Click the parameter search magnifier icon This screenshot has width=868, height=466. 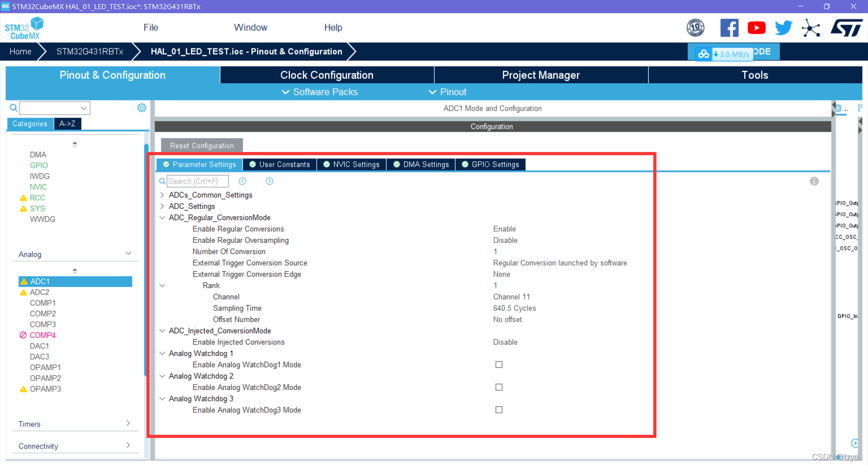click(162, 181)
